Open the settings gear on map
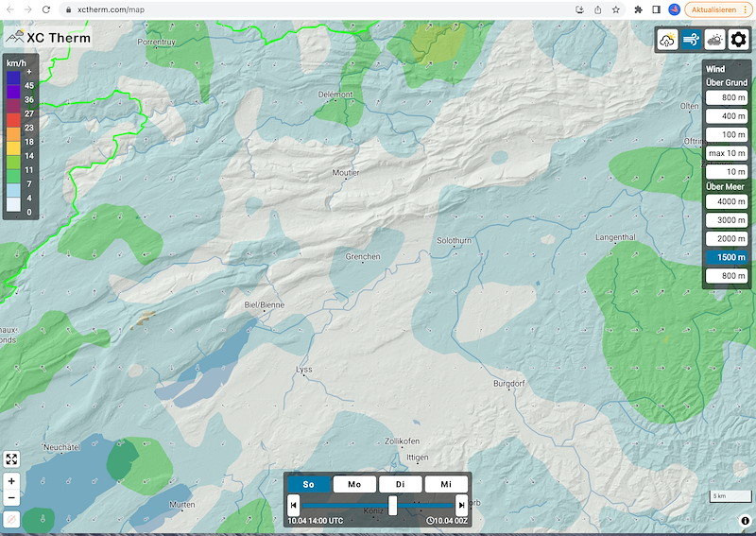756x536 pixels. click(738, 40)
